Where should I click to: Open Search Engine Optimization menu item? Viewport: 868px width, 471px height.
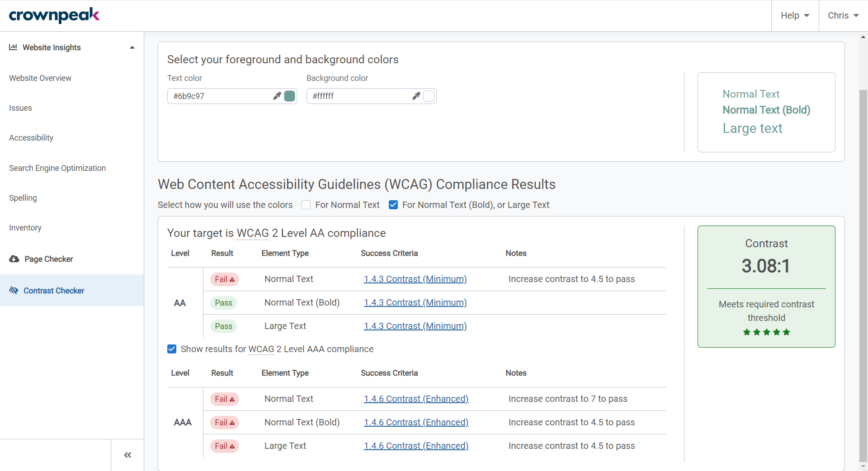pos(57,168)
